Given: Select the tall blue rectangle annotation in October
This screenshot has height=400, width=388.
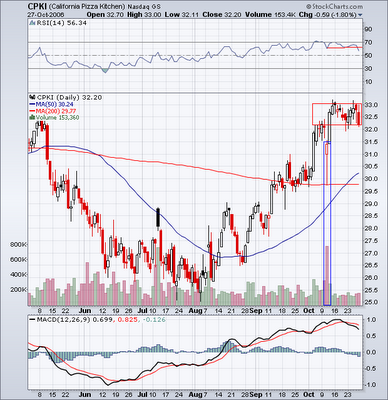Looking at the screenshot, I should click(327, 223).
